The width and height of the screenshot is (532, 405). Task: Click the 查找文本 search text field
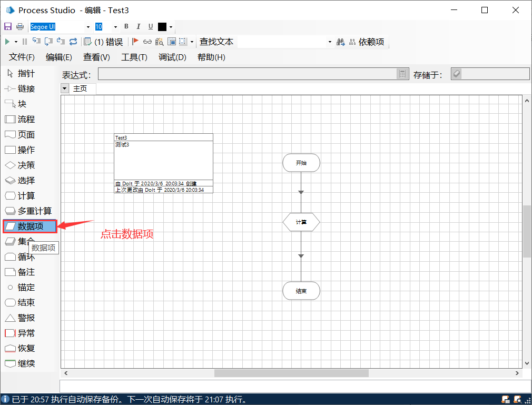[282, 42]
